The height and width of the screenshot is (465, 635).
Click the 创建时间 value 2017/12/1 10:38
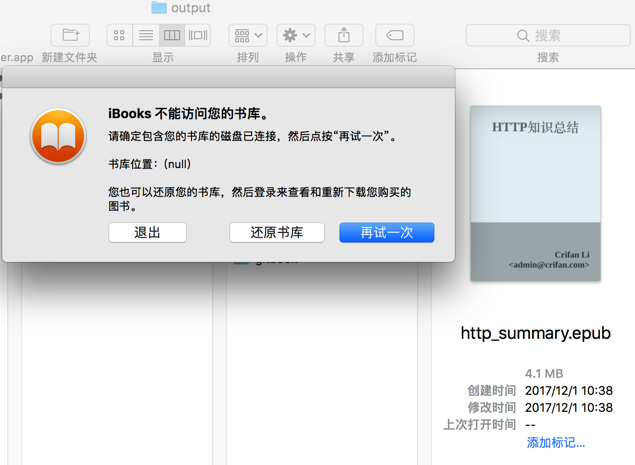tap(569, 390)
